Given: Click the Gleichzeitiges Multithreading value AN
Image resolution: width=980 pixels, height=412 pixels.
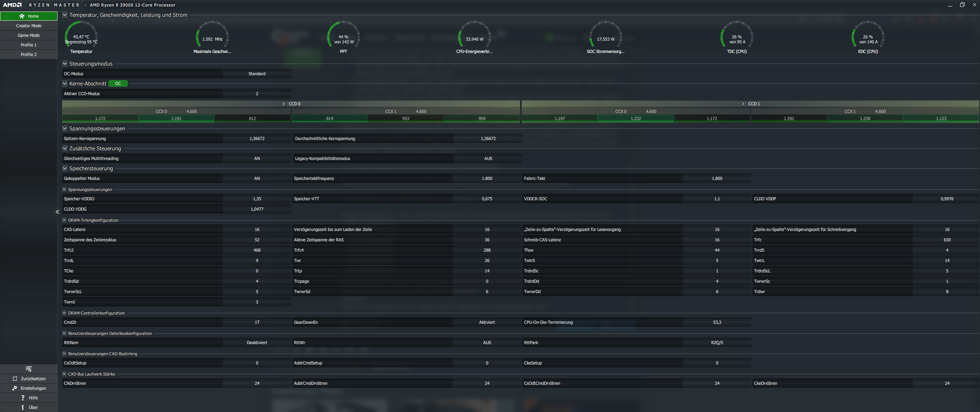Looking at the screenshot, I should (257, 158).
